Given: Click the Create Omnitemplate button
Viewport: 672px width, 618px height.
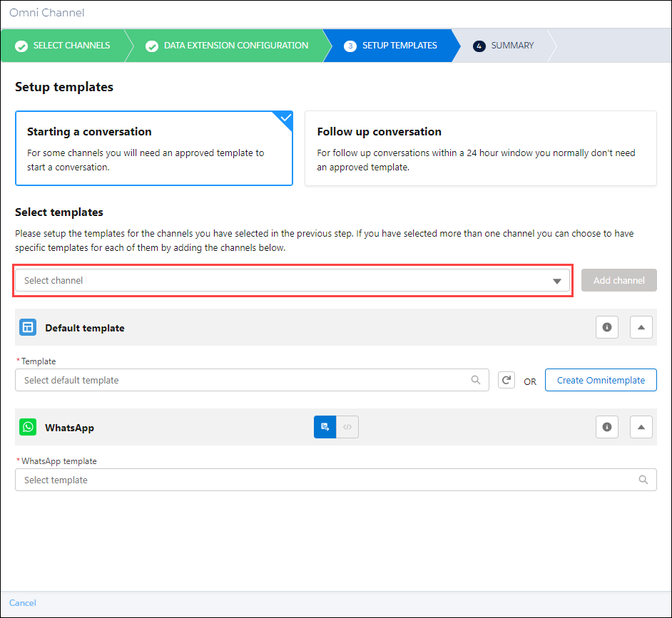Looking at the screenshot, I should (x=601, y=379).
